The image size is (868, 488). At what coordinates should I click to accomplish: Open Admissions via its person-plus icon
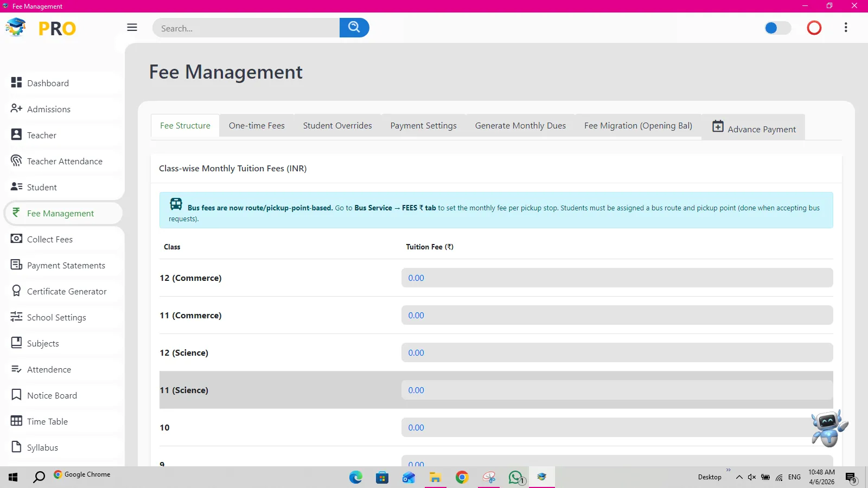(16, 108)
